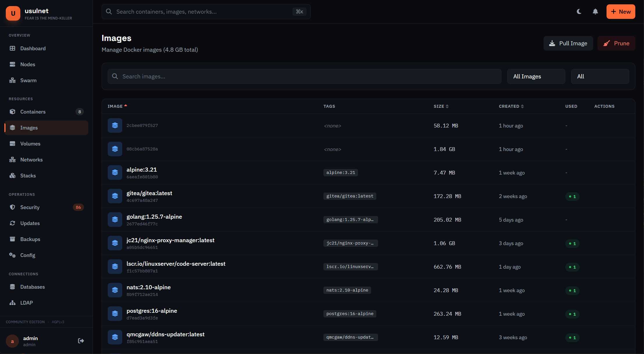The width and height of the screenshot is (644, 354).
Task: Open the All usage filter dropdown
Action: (x=600, y=76)
